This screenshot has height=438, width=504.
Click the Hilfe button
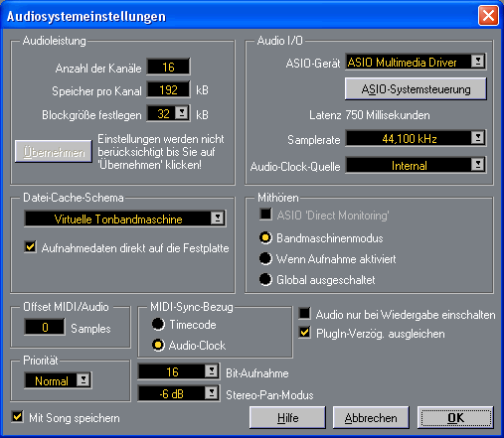[x=287, y=418]
